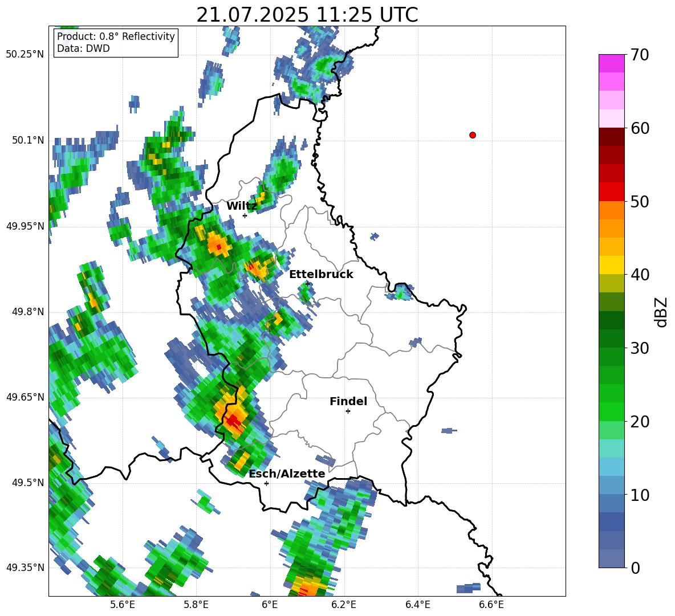Click the bright red swatch just above 50 dBZ
The height and width of the screenshot is (616, 675).
click(611, 192)
